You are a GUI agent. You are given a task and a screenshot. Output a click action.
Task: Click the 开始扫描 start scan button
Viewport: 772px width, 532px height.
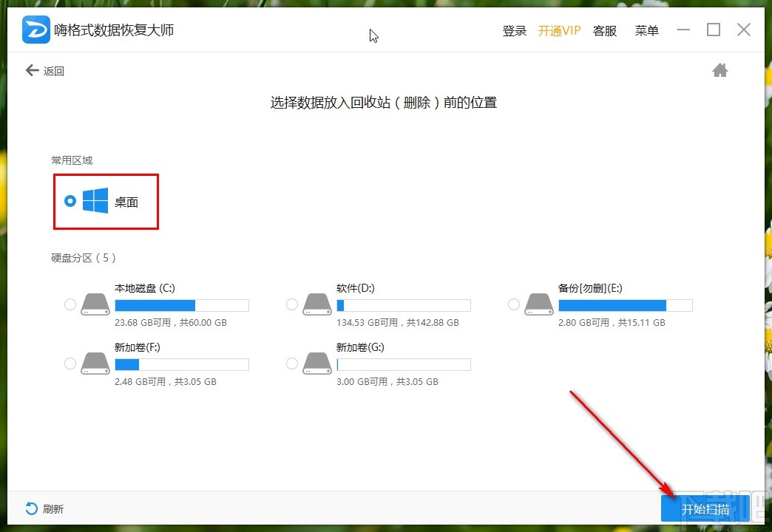point(704,508)
